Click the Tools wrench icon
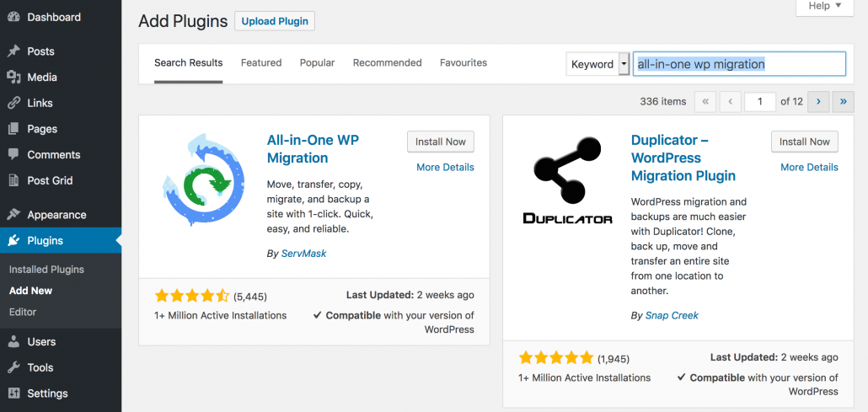The image size is (868, 412). (x=13, y=367)
